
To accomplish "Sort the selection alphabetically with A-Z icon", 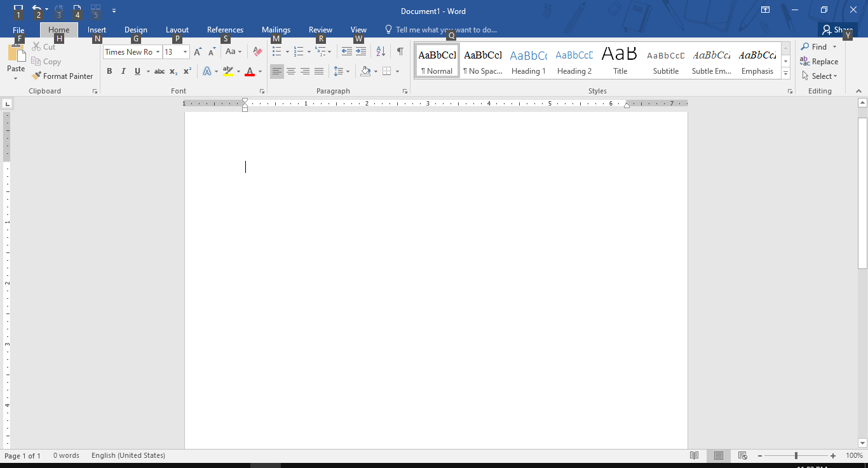I will (x=381, y=52).
